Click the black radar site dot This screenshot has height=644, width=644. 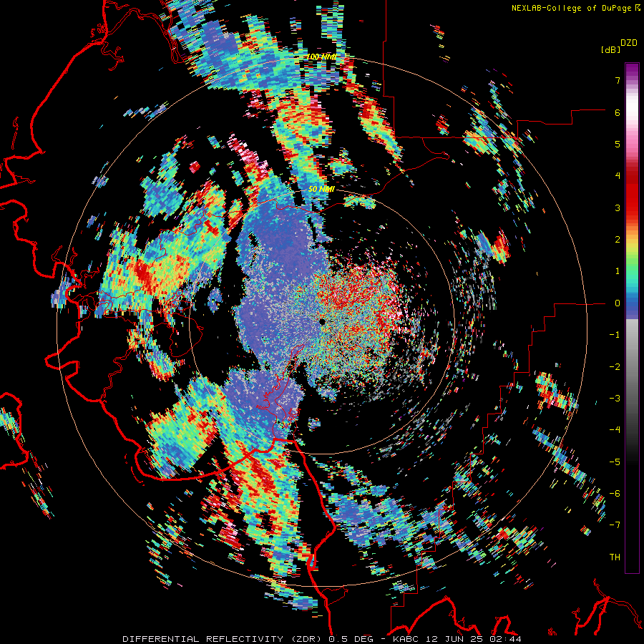tap(322, 322)
